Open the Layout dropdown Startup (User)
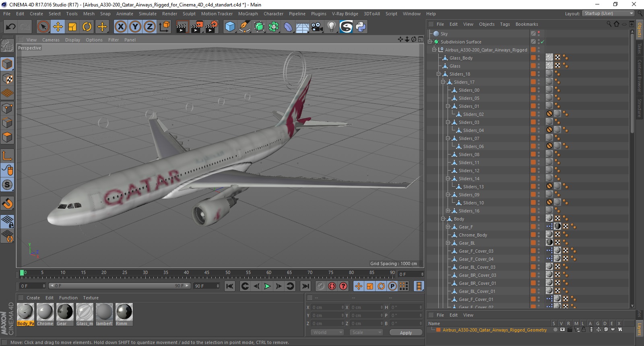The height and width of the screenshot is (346, 644). click(608, 13)
